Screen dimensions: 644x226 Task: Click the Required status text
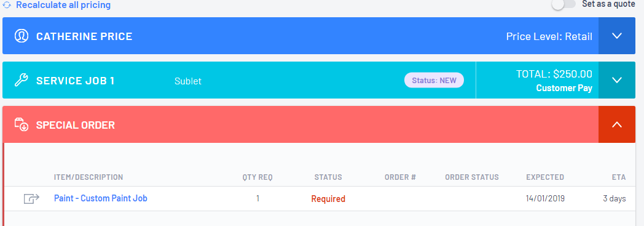(328, 199)
